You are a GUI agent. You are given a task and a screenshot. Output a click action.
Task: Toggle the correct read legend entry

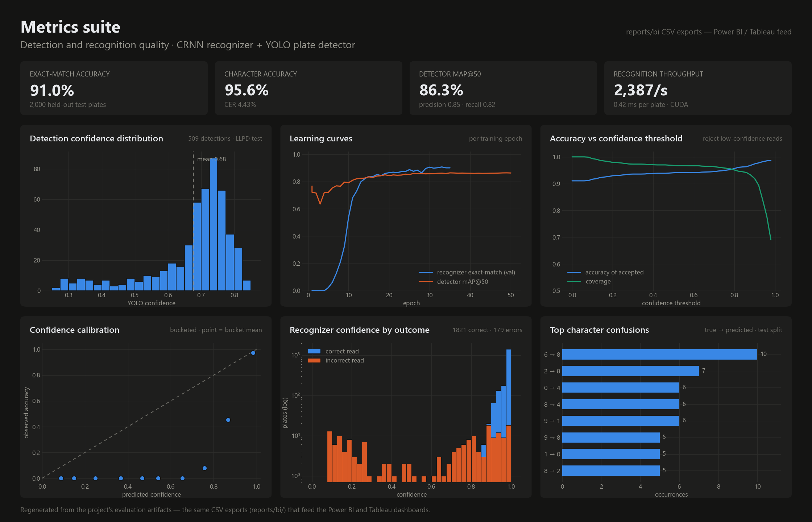[333, 351]
